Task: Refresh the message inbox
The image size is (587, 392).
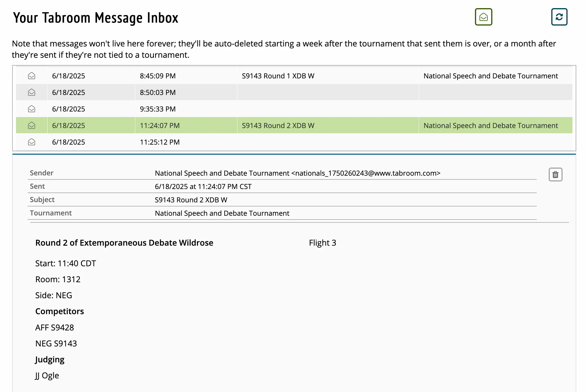Action: [x=559, y=17]
